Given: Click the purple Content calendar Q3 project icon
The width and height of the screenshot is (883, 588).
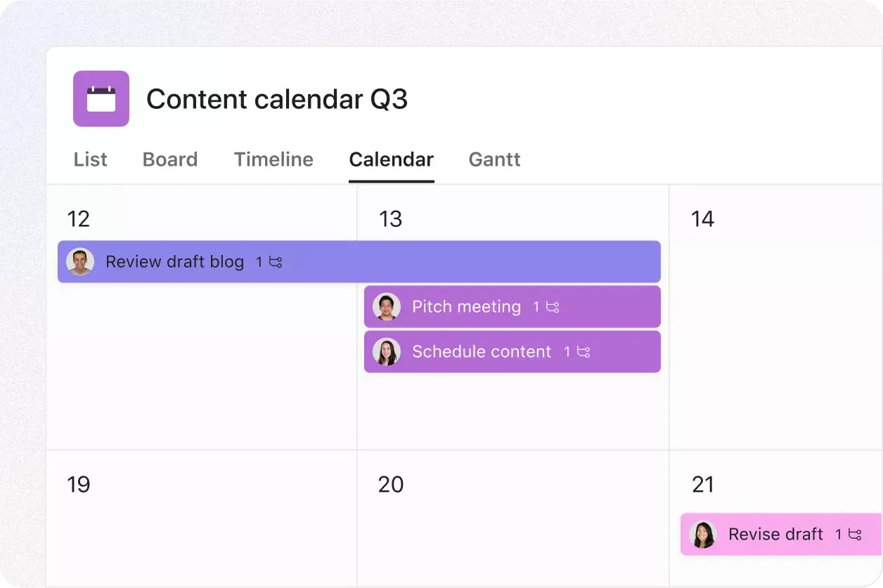Looking at the screenshot, I should (101, 98).
